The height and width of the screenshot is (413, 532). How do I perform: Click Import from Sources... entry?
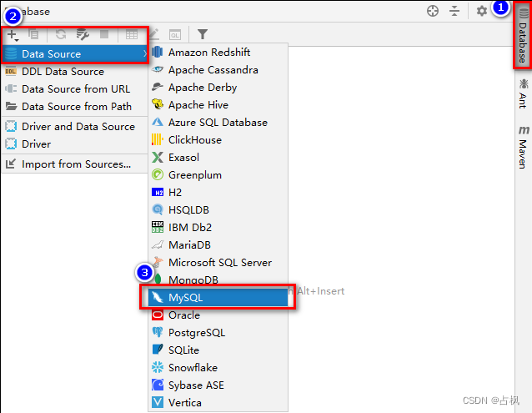point(75,164)
